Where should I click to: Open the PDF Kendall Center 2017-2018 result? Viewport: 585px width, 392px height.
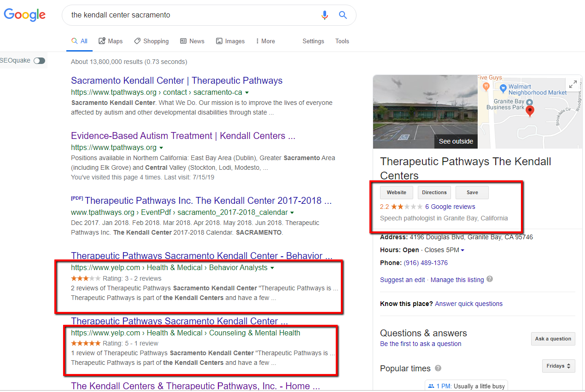[208, 201]
